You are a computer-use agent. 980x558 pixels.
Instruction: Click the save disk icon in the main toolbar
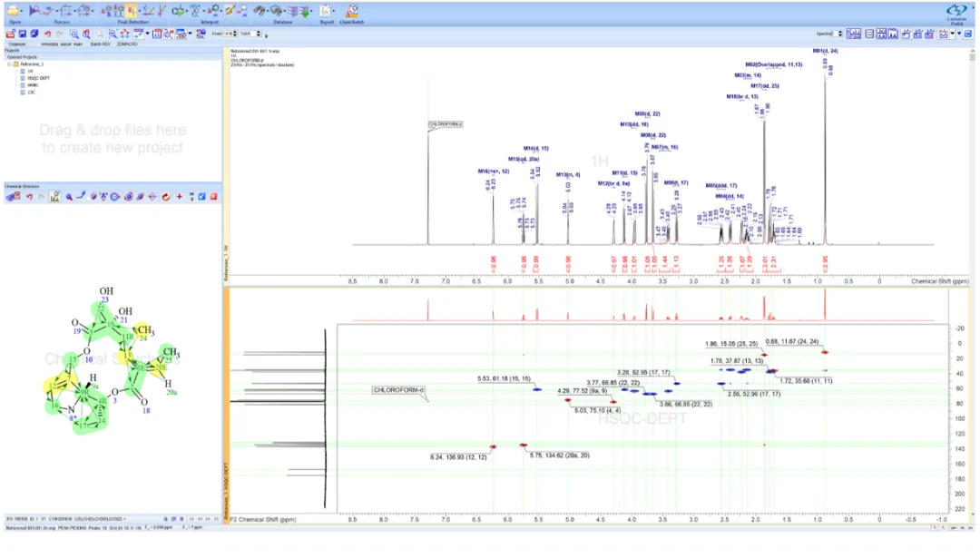[x=23, y=34]
